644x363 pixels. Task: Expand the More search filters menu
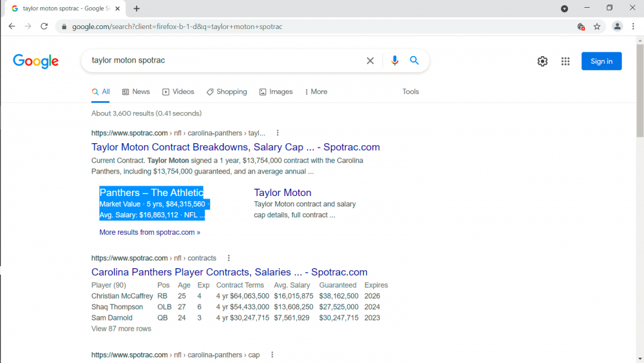(x=316, y=92)
